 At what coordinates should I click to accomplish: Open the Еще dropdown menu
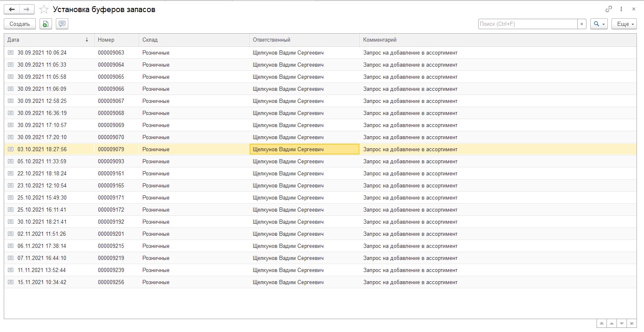coord(624,24)
